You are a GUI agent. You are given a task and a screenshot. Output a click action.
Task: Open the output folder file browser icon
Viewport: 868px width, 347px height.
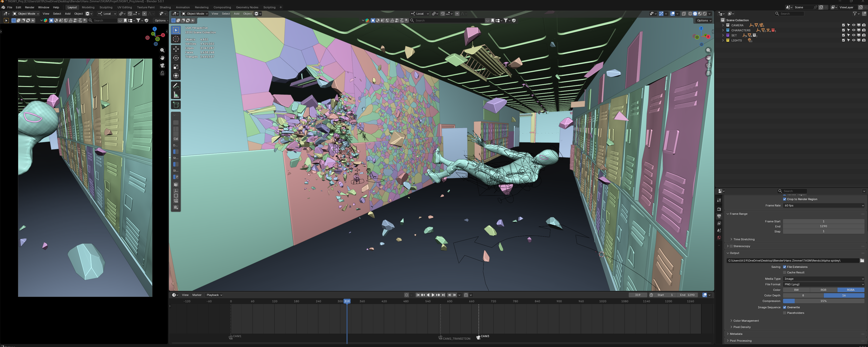862,260
